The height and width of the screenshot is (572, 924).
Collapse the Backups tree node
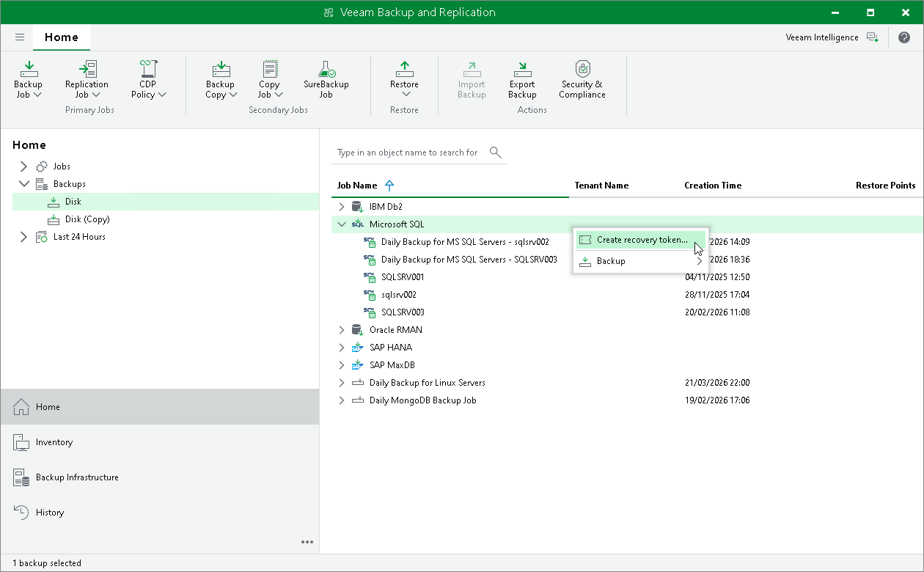pyautogui.click(x=23, y=184)
